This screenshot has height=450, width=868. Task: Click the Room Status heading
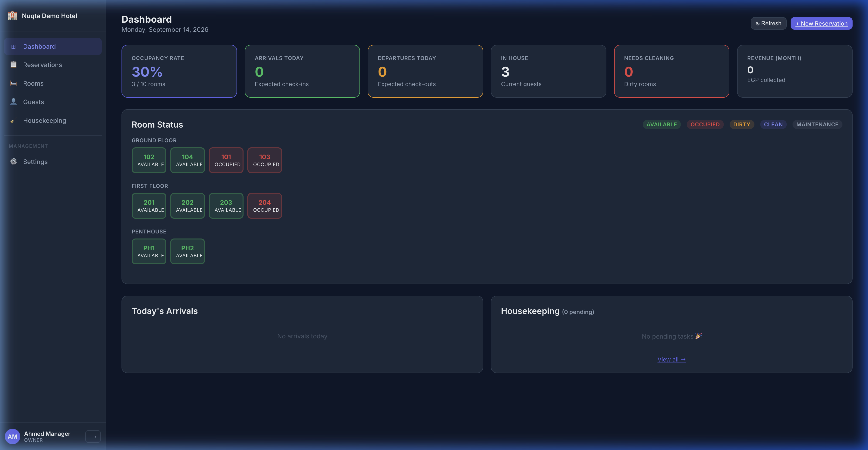click(157, 125)
